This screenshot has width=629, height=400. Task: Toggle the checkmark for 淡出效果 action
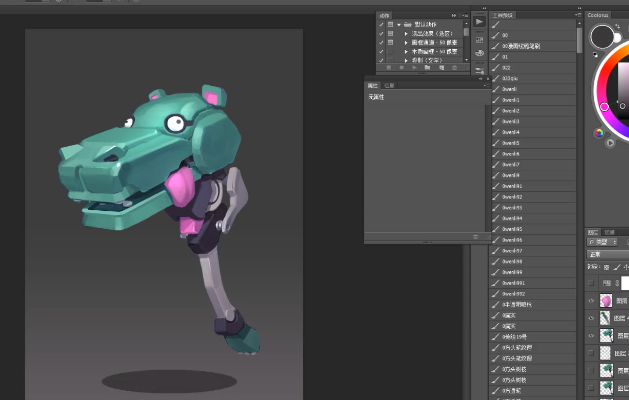pos(381,34)
